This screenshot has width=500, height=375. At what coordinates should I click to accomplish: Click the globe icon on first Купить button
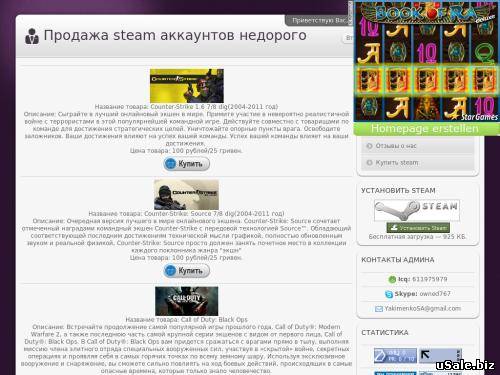171,164
